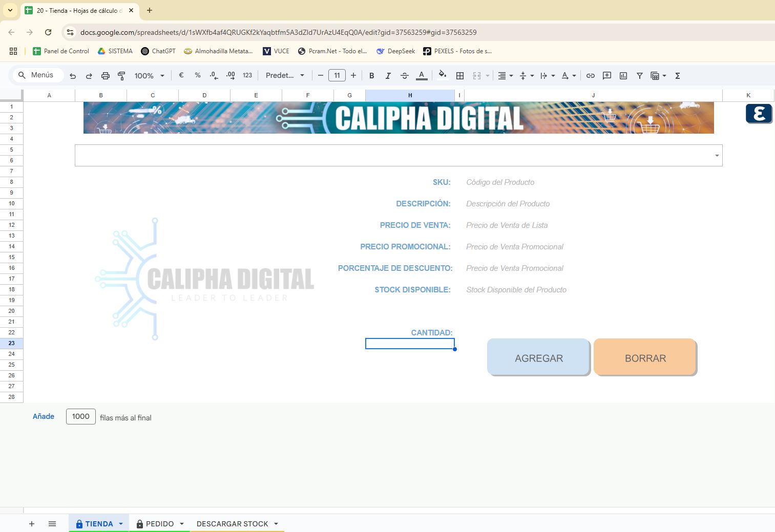The image size is (775, 532).
Task: Switch to the PEDIDO sheet tab
Action: 159,524
